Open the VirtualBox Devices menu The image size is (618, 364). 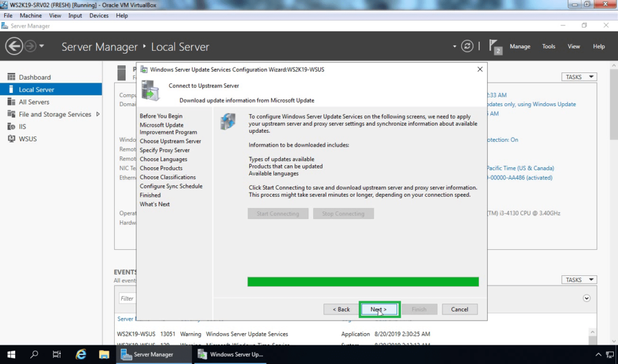(98, 15)
